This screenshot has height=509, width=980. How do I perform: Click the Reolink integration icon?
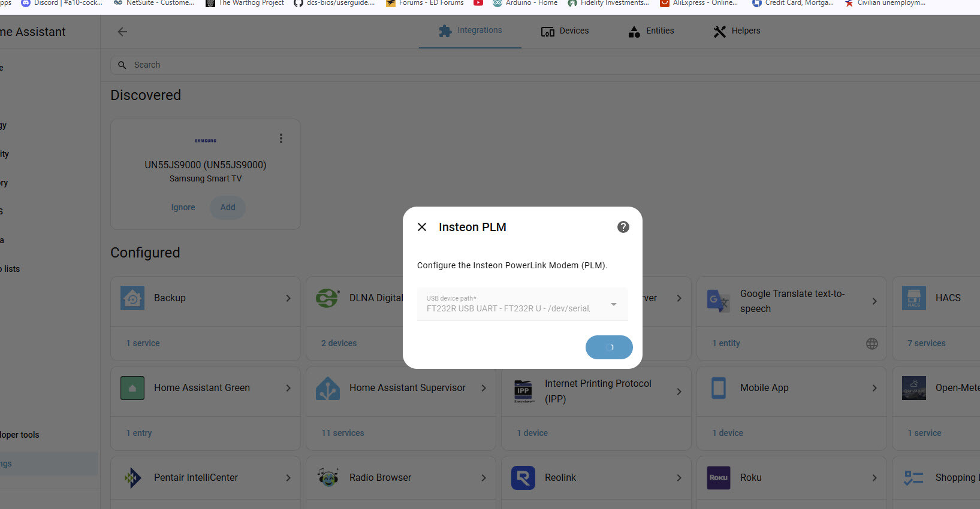pos(523,478)
